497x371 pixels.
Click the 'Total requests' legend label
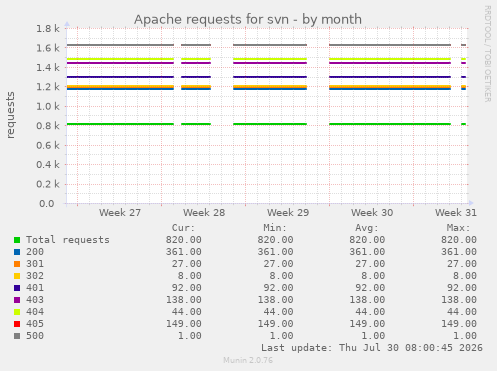coord(68,240)
